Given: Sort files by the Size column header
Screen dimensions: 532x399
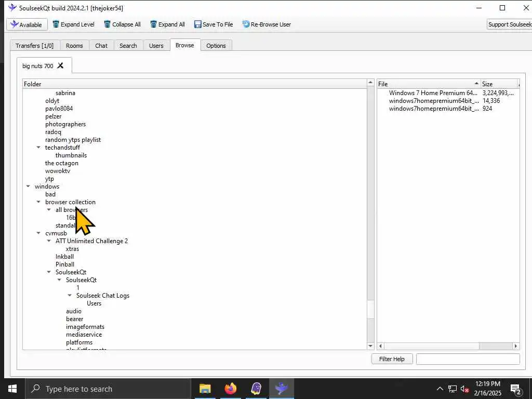Looking at the screenshot, I should (x=499, y=84).
